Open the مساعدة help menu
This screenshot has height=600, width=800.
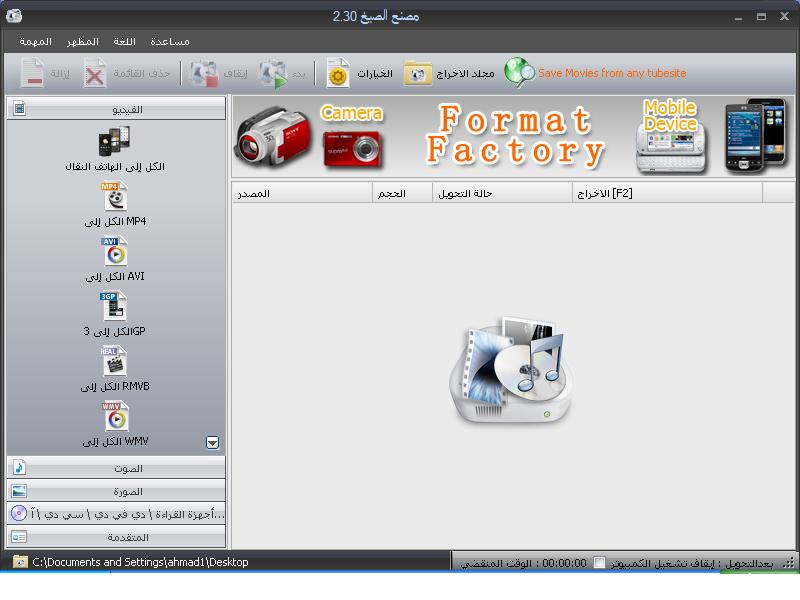170,41
